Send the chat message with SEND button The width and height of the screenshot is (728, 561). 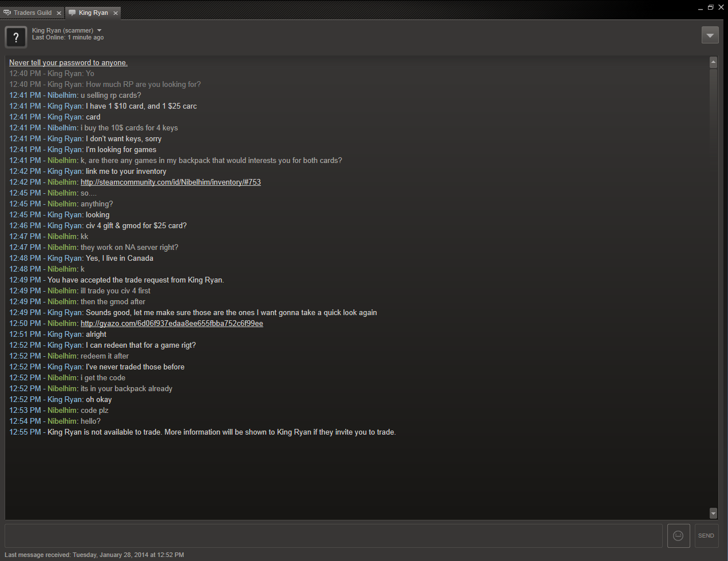pyautogui.click(x=706, y=536)
